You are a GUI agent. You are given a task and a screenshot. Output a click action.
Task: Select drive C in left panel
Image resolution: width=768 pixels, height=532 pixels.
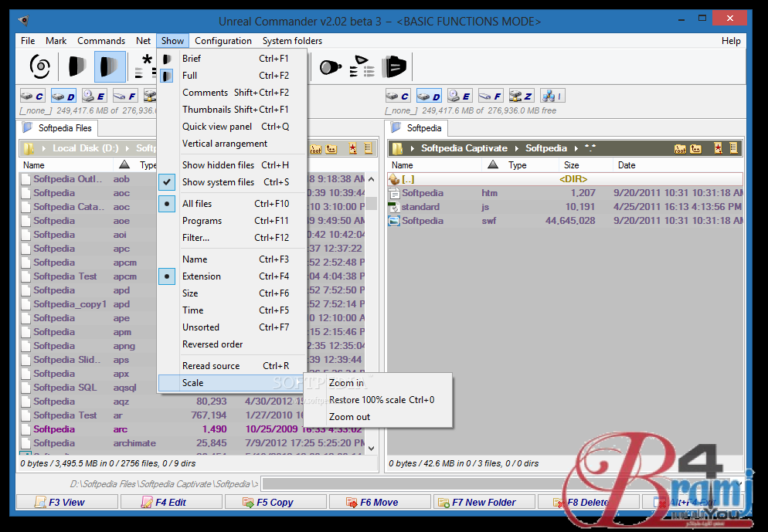32,97
